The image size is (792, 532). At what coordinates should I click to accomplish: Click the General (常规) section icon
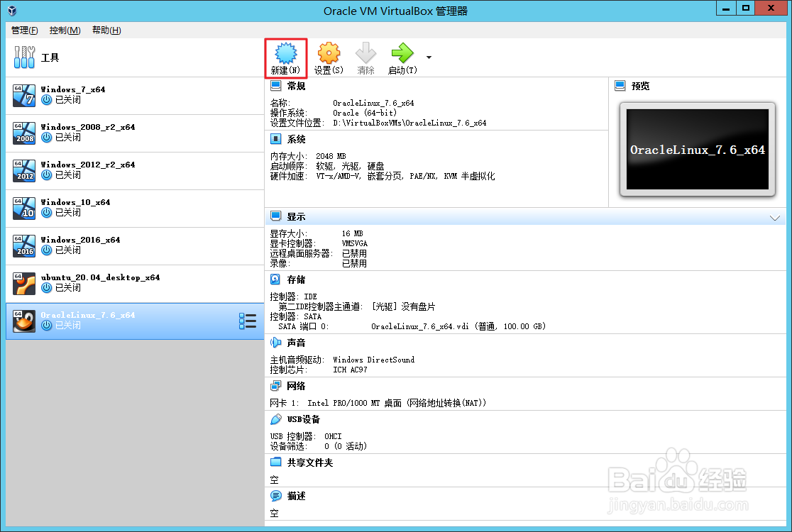pyautogui.click(x=276, y=85)
